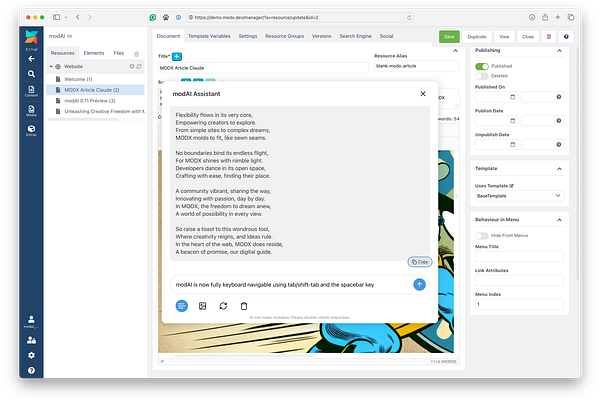600x400 pixels.
Task: Open the access control users icon
Action: tap(31, 340)
